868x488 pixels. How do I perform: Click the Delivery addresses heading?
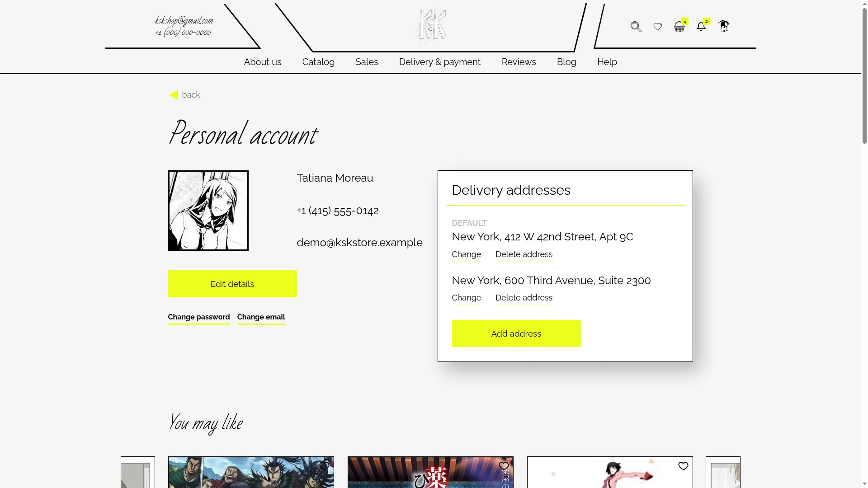click(x=511, y=190)
